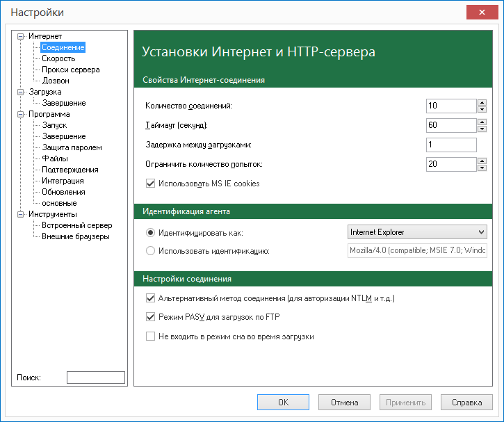
Task: Open the Internet Explorer agent dropdown
Action: tap(417, 232)
